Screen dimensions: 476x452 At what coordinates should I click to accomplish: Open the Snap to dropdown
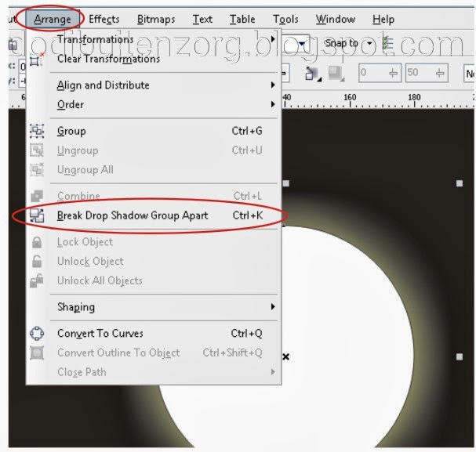pyautogui.click(x=369, y=43)
